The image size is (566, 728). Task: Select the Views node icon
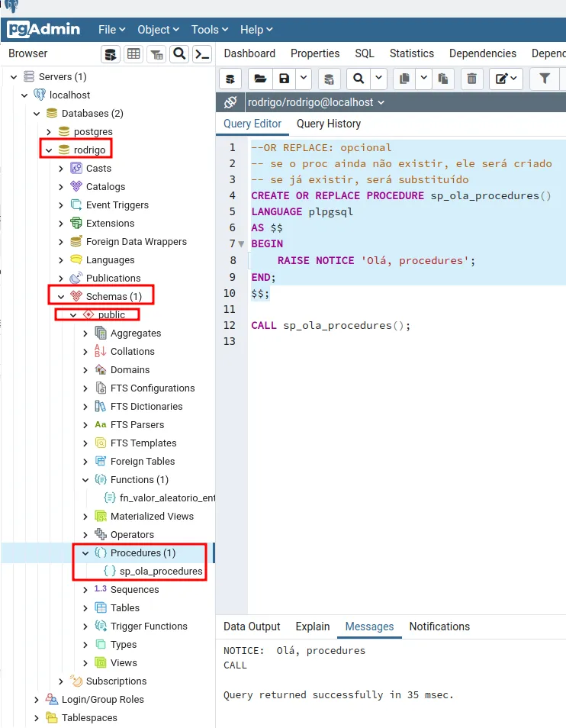(x=101, y=662)
